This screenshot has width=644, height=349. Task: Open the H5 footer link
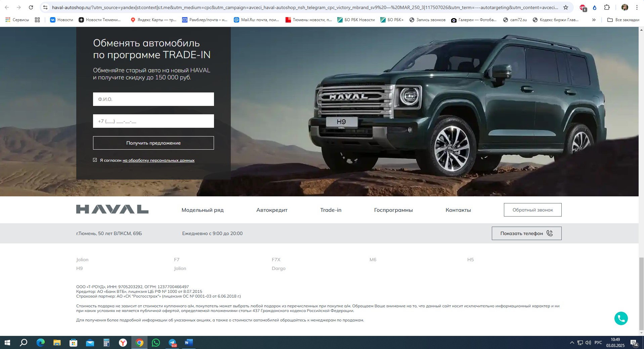[470, 260]
